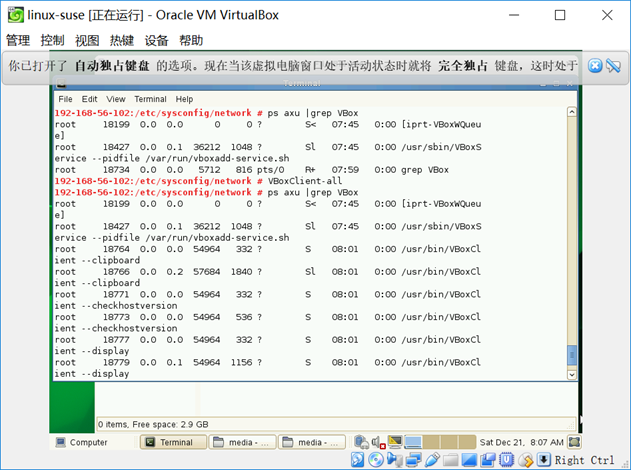Screen dimensions: 631x470
Task: Open the Computer main menu
Action: (82, 442)
